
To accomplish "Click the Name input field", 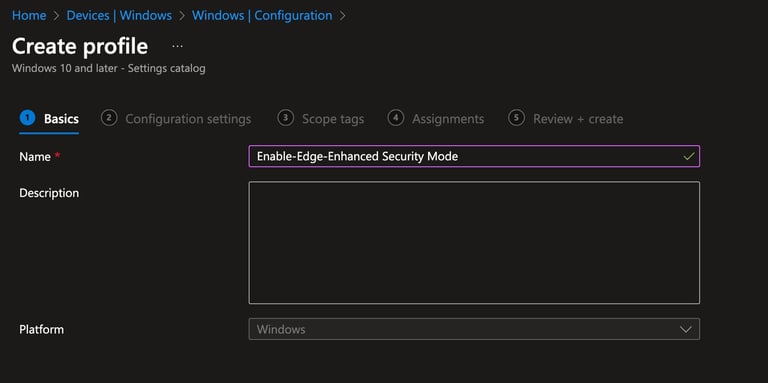I will click(x=474, y=156).
